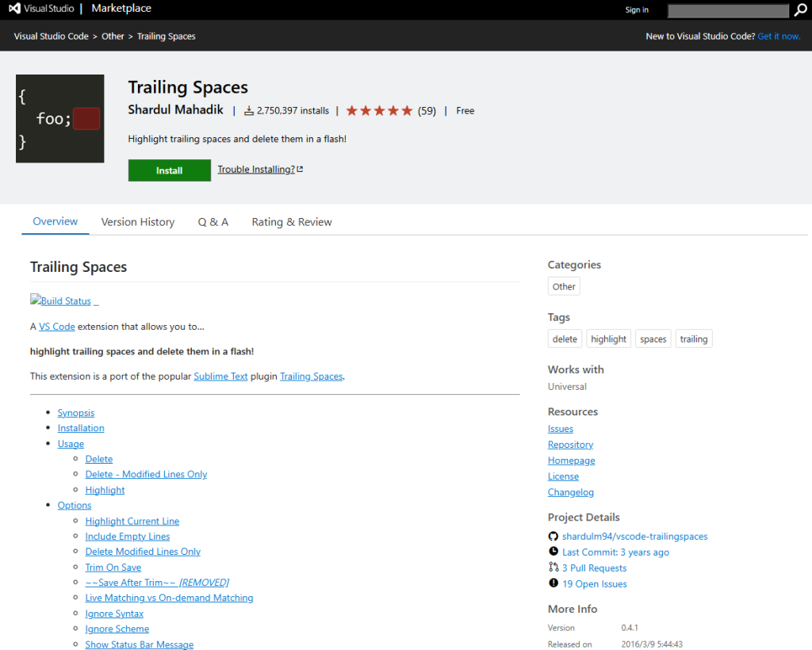Jump to Synopsis section
The image size is (812, 650).
75,413
